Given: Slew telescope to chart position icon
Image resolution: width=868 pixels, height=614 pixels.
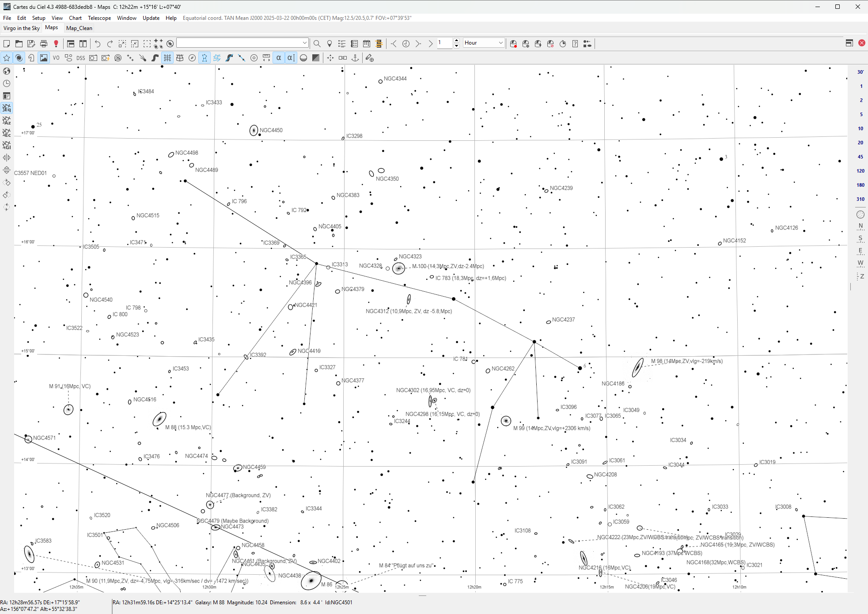Looking at the screenshot, I should (x=526, y=44).
